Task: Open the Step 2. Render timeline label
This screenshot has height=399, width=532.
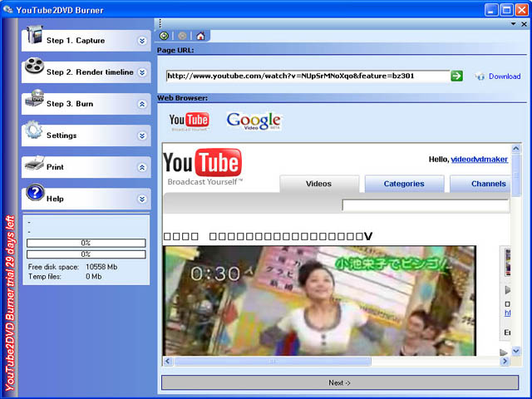Action: point(90,72)
